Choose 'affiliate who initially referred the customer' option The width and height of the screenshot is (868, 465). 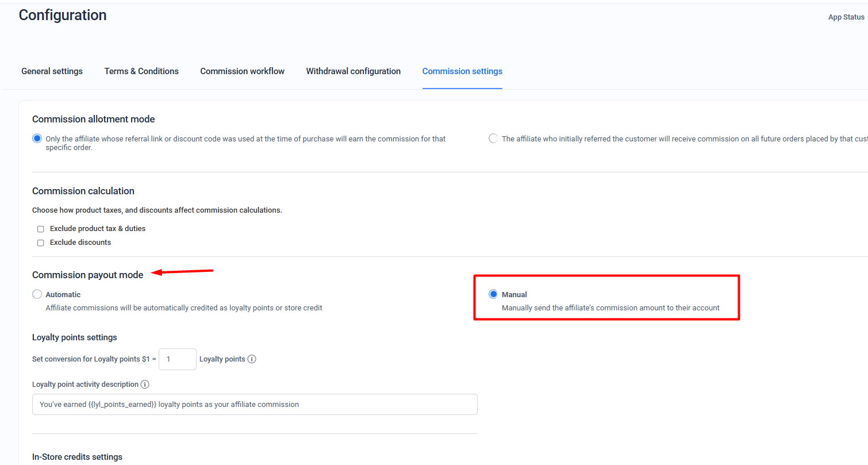493,139
